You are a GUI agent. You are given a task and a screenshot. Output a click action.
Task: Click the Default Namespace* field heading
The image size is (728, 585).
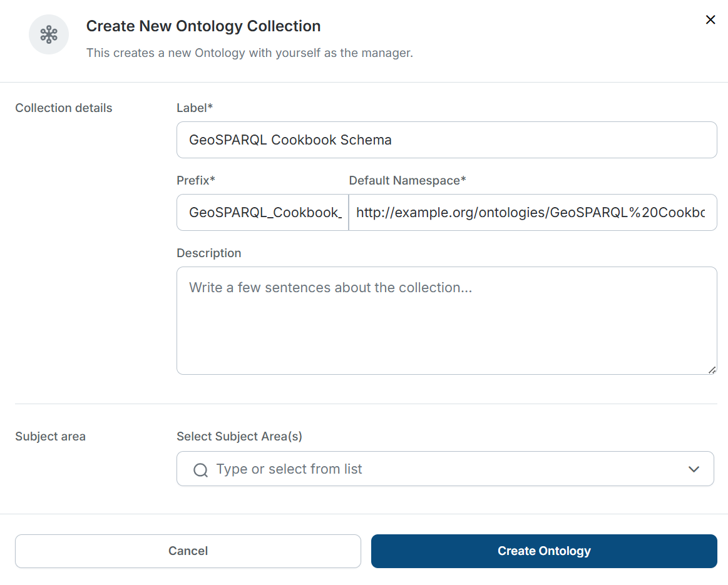pos(407,180)
